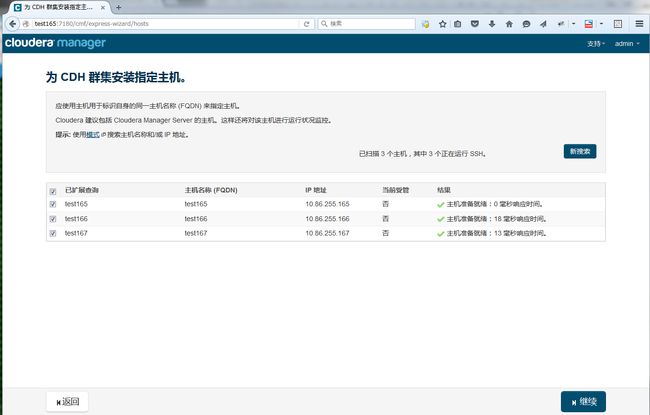Toggle the select-all hosts header checkbox

[x=53, y=191]
